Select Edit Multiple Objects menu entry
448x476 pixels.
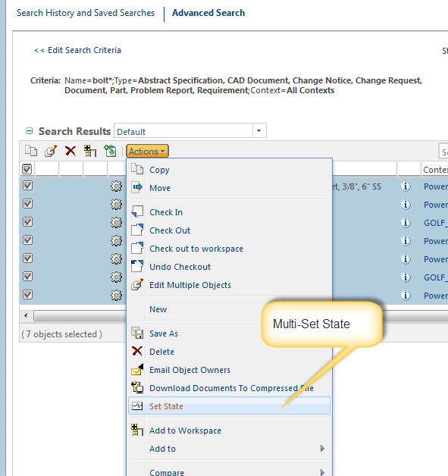coord(229,285)
